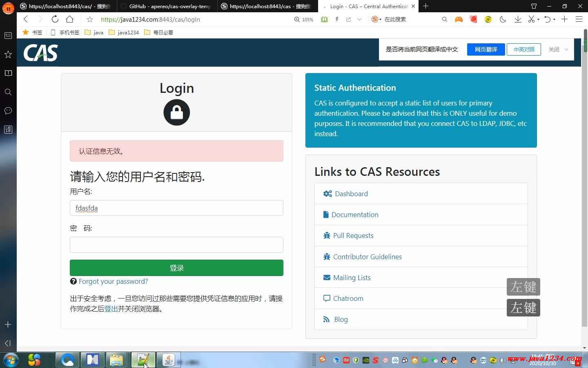Open the Windows Start button

[x=11, y=360]
